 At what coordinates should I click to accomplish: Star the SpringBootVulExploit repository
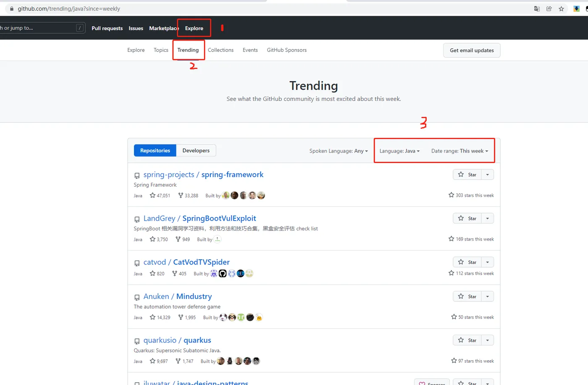coord(467,218)
